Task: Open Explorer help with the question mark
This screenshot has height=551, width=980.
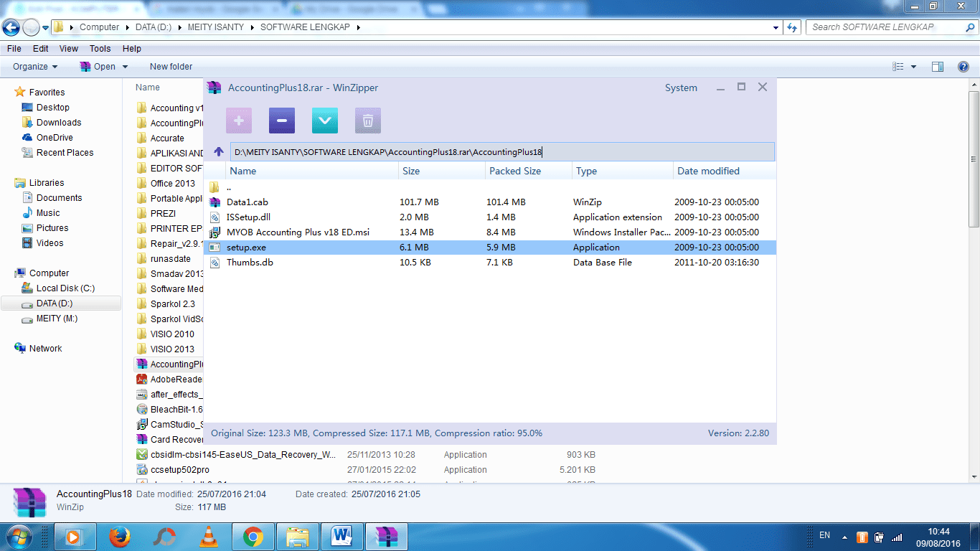Action: point(963,67)
